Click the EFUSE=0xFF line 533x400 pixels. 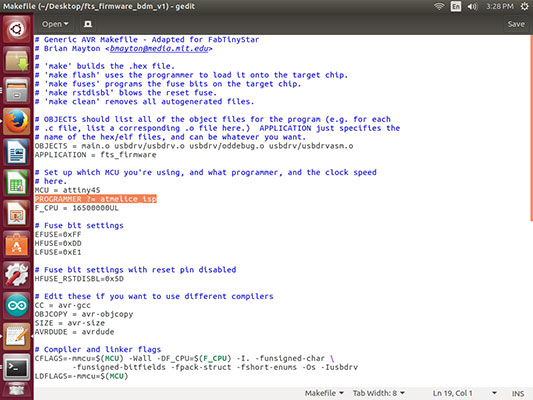click(x=58, y=234)
